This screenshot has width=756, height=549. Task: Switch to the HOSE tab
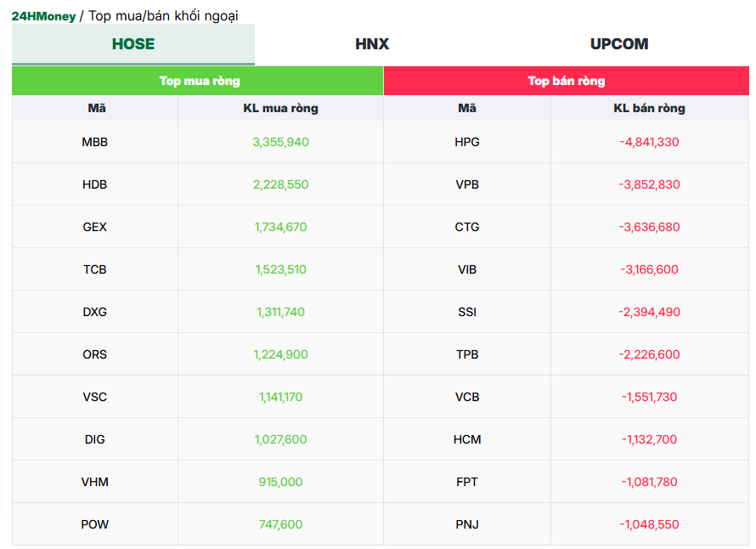pyautogui.click(x=133, y=44)
